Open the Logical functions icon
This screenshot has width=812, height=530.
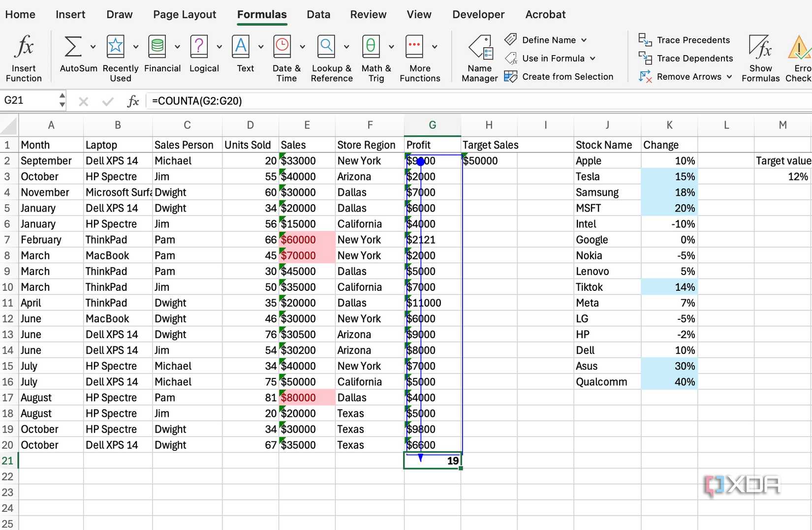[x=199, y=47]
